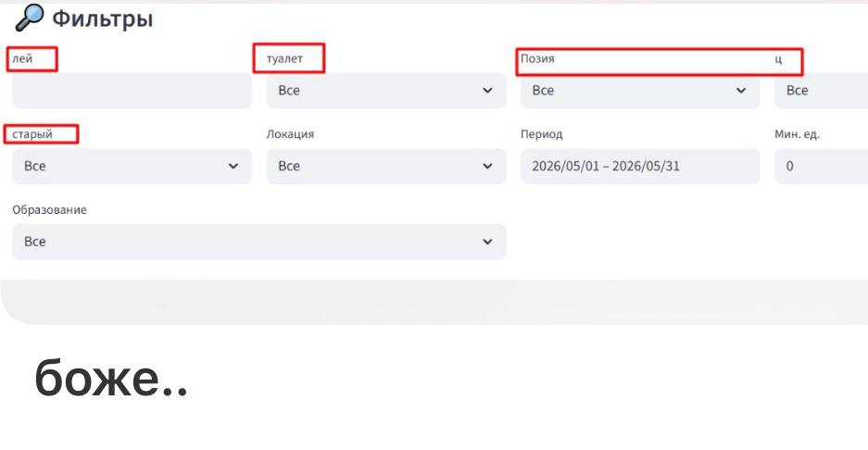The image size is (868, 450).
Task: Click the Локация label text
Action: [290, 134]
